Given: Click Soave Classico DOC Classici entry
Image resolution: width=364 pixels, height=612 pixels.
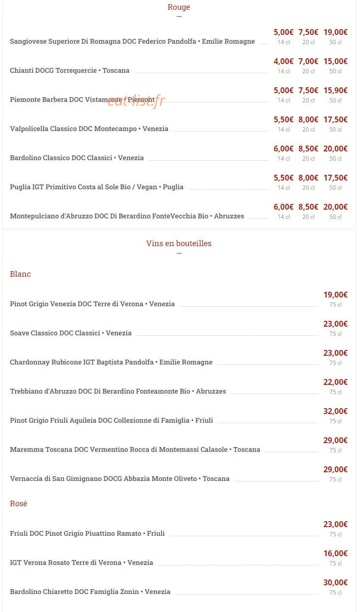Looking at the screenshot, I should click(x=71, y=333).
